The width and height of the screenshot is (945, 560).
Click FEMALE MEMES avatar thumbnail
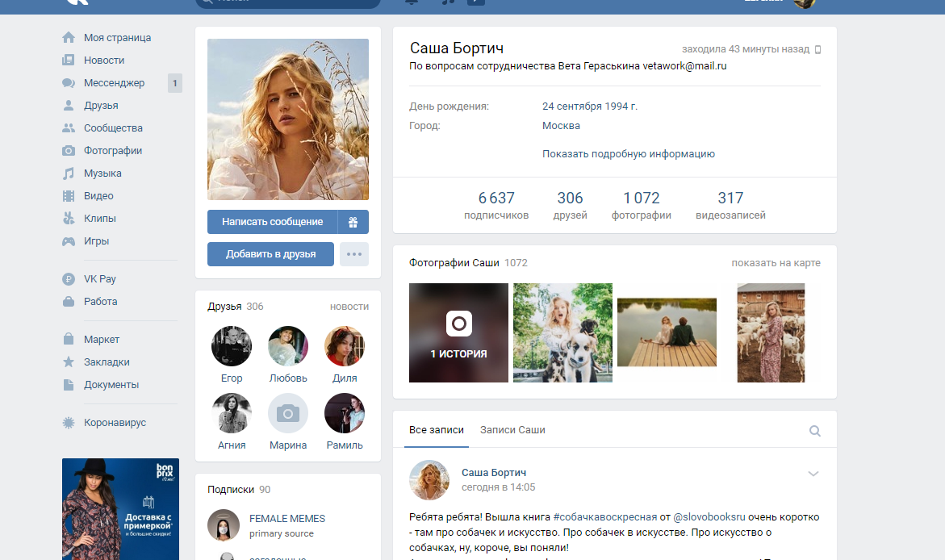224,525
